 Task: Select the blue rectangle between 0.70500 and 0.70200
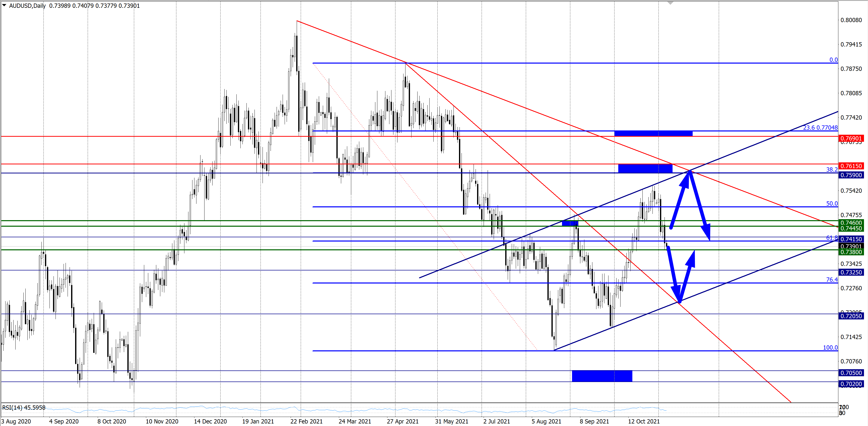point(602,376)
